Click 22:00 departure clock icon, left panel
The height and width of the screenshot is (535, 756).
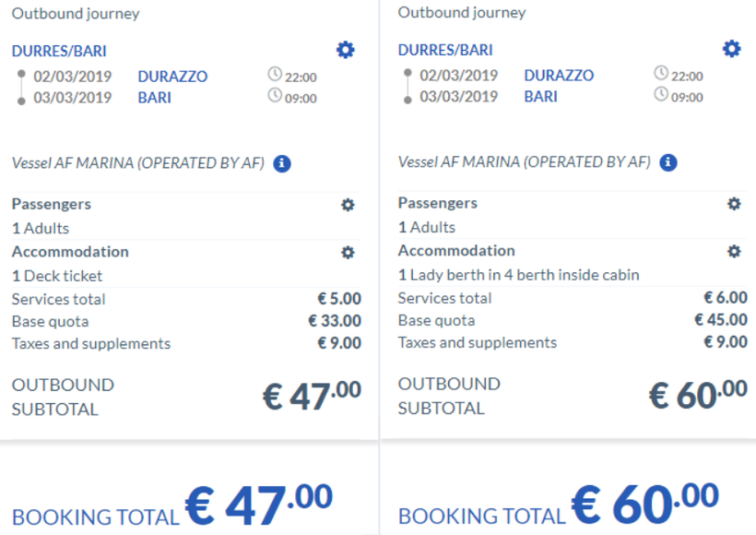click(x=274, y=76)
